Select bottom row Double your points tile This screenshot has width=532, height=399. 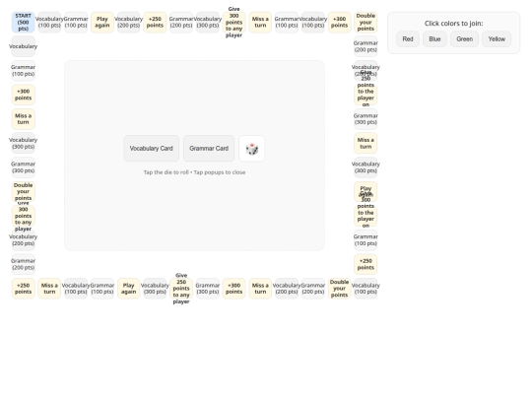tap(339, 289)
